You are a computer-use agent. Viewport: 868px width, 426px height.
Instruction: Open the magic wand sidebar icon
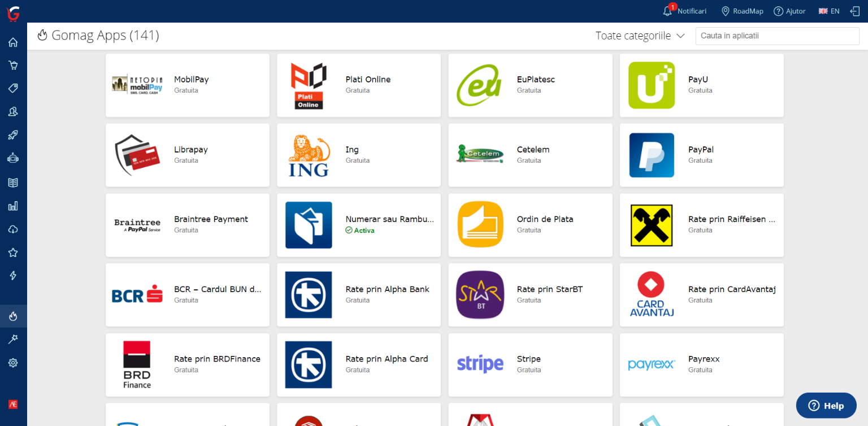point(13,339)
